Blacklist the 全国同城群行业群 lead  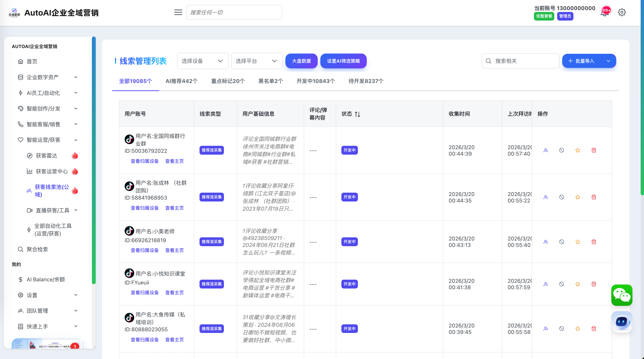pyautogui.click(x=561, y=150)
